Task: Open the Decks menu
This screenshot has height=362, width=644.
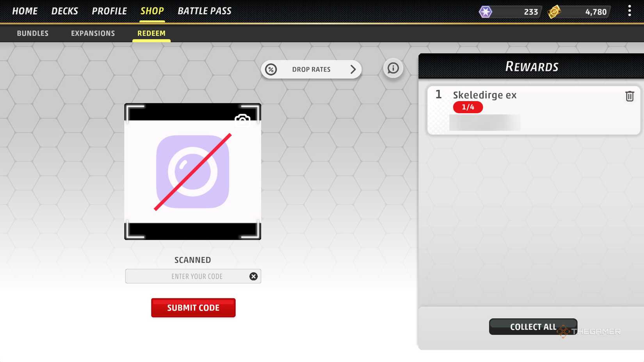Action: pos(65,11)
